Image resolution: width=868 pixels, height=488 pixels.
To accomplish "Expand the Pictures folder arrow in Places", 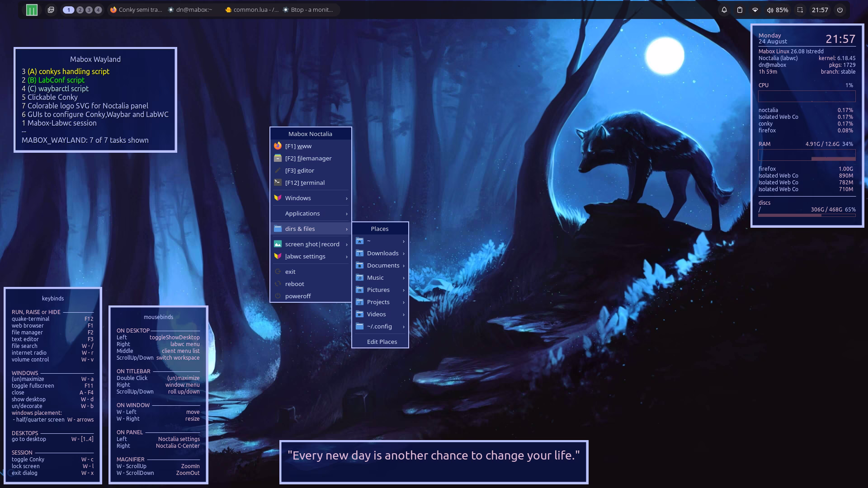I will pos(404,290).
